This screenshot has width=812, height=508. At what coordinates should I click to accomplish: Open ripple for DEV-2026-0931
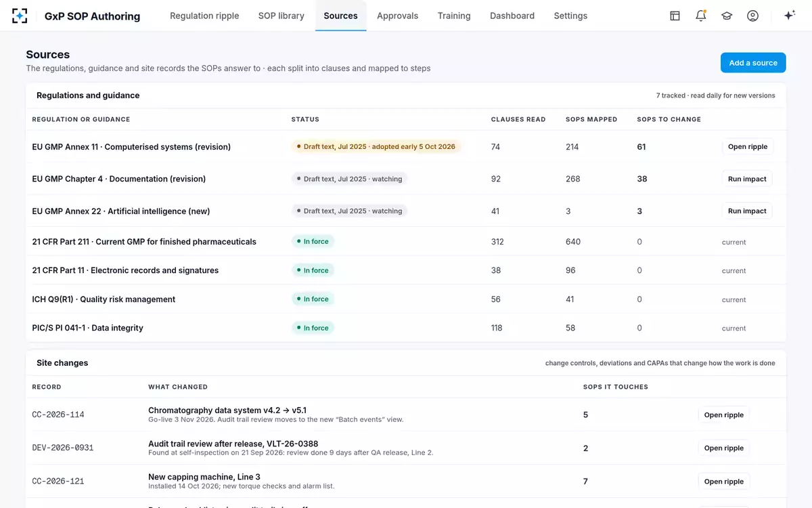pyautogui.click(x=723, y=448)
